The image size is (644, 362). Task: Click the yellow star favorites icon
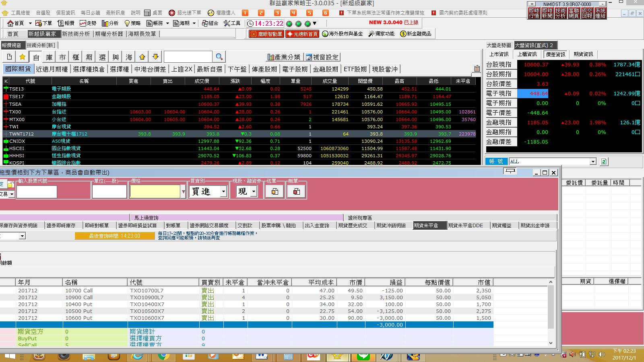pos(23,57)
